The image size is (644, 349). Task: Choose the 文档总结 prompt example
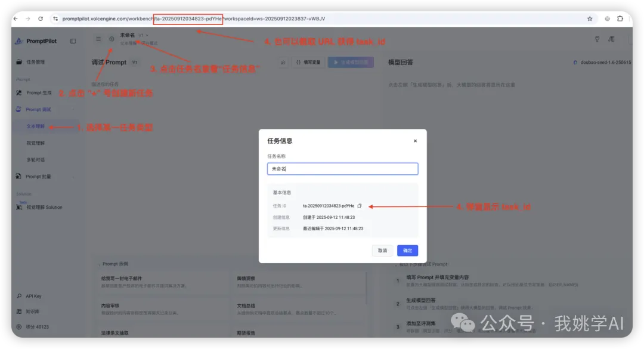pyautogui.click(x=299, y=309)
